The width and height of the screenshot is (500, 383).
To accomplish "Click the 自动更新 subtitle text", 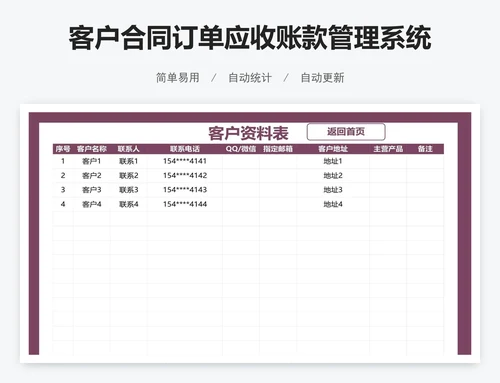I will [322, 78].
